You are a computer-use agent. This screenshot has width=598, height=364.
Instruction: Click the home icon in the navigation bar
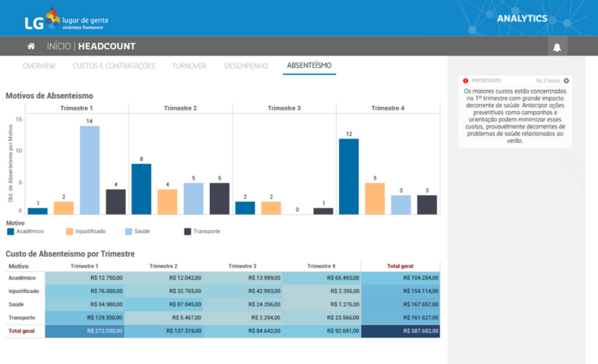32,46
